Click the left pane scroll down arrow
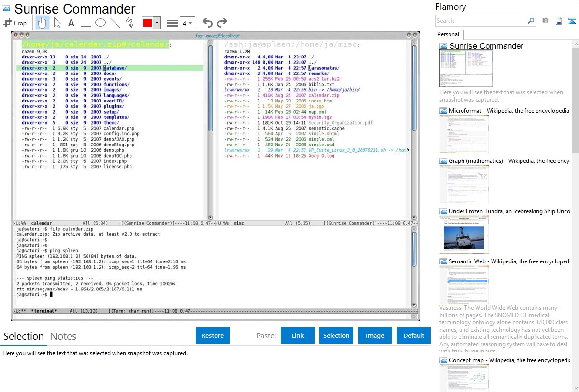The width and height of the screenshot is (579, 392). [x=210, y=218]
